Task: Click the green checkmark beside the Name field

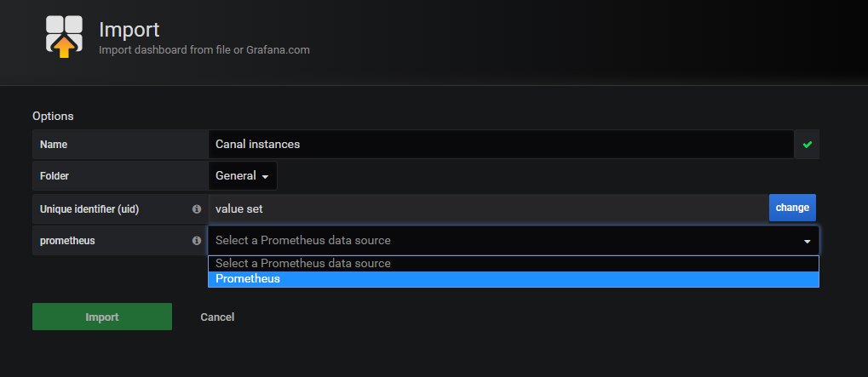Action: pos(808,145)
